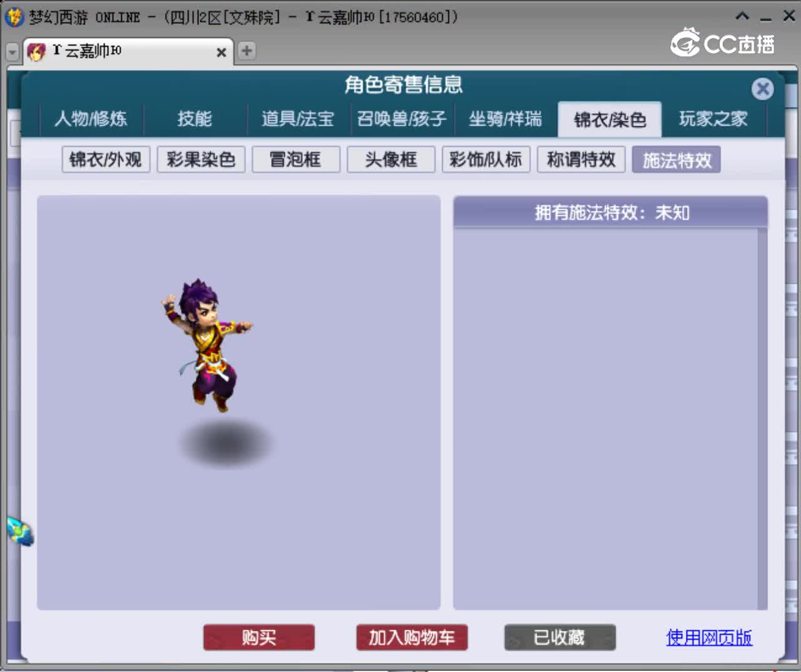
Task: Select the 锦衣/染色 tab
Action: click(x=610, y=120)
